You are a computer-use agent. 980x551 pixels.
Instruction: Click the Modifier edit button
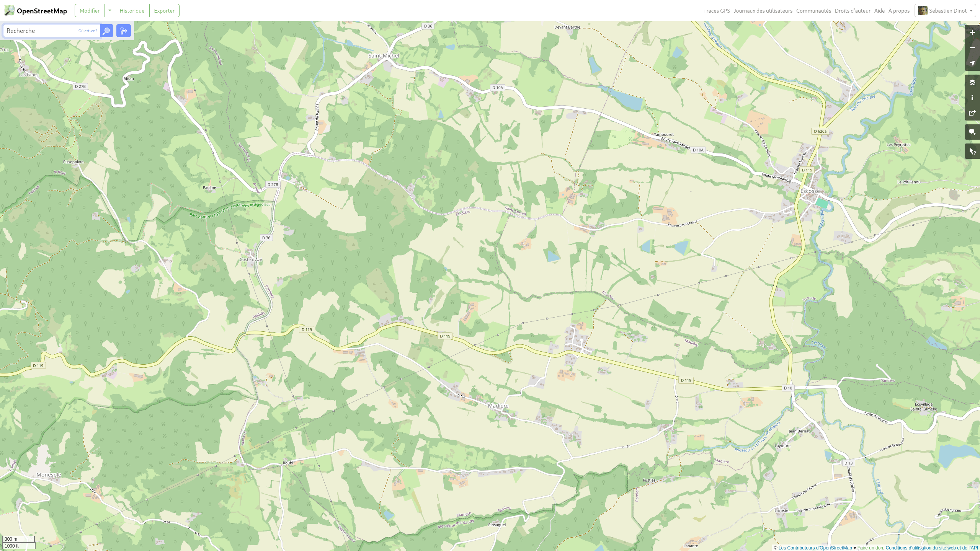pyautogui.click(x=90, y=11)
